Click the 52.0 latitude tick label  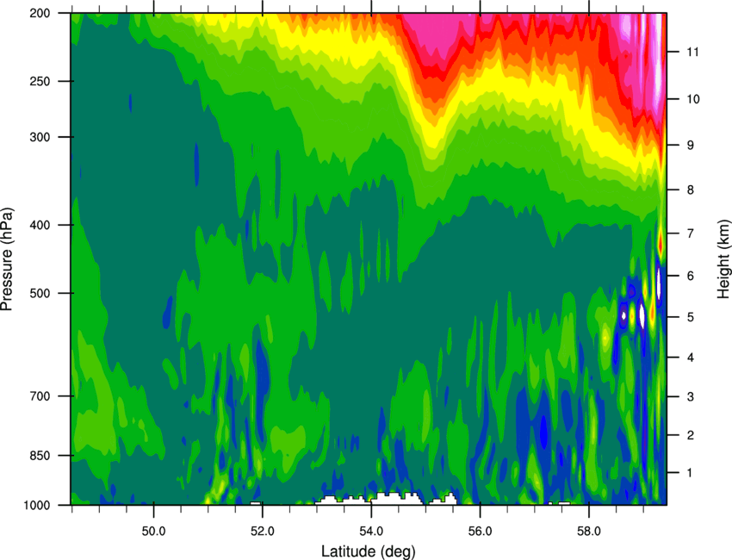coord(263,532)
